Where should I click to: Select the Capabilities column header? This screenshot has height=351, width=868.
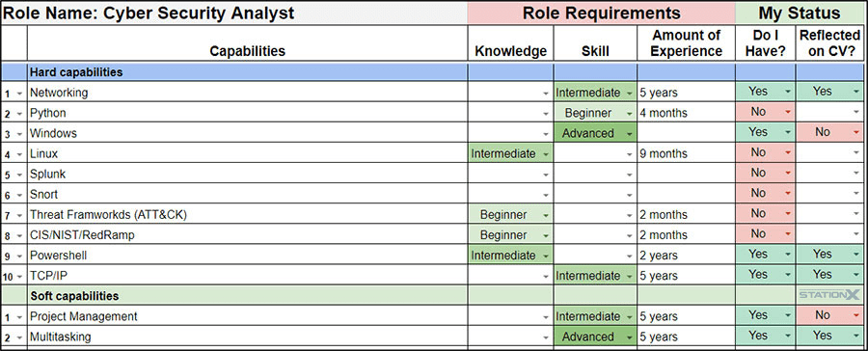click(248, 51)
